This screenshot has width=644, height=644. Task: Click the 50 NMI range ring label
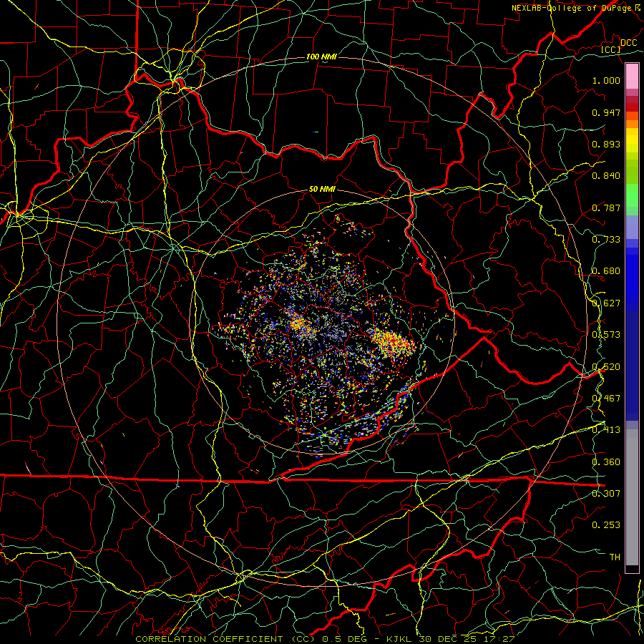pyautogui.click(x=322, y=190)
